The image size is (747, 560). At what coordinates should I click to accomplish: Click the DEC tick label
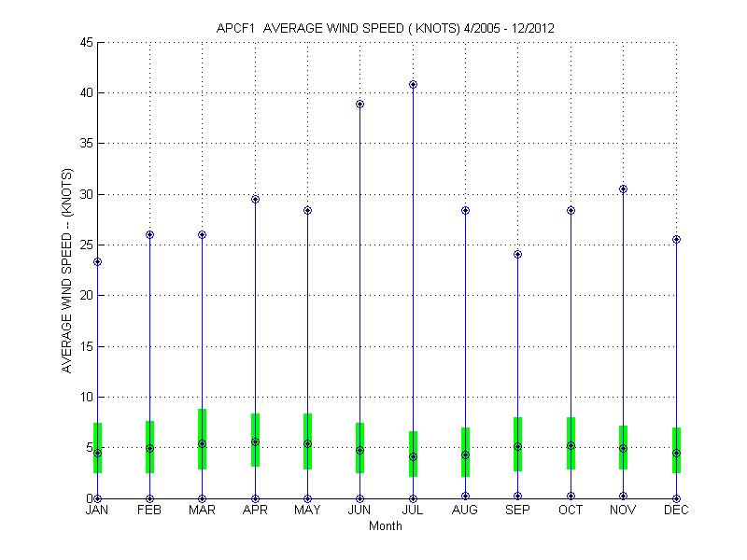coord(676,511)
